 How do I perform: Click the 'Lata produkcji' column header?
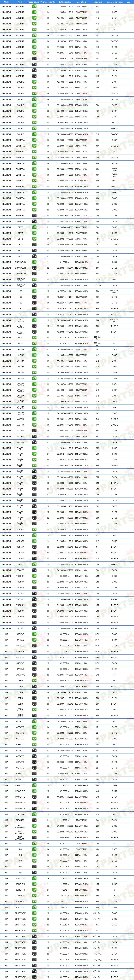click(65, 2)
